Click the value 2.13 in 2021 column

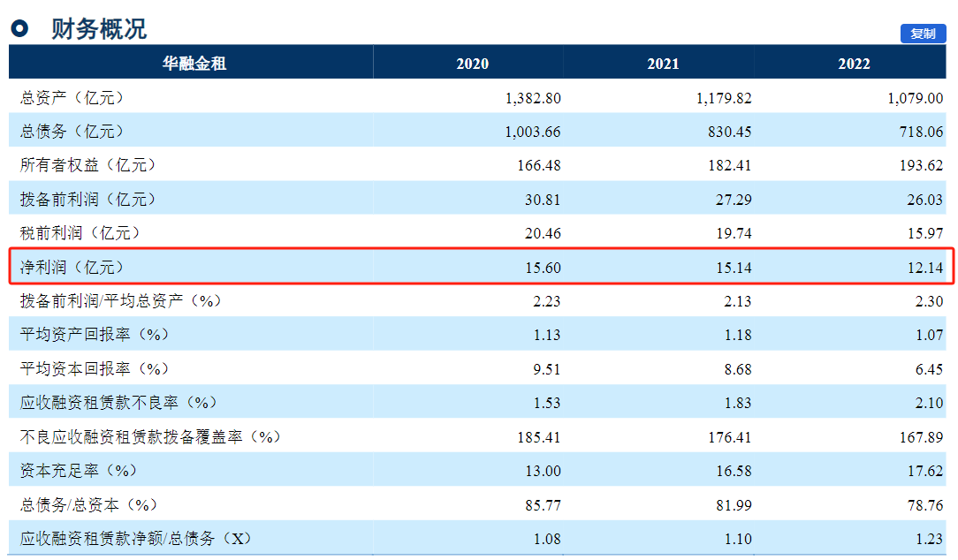pos(737,301)
